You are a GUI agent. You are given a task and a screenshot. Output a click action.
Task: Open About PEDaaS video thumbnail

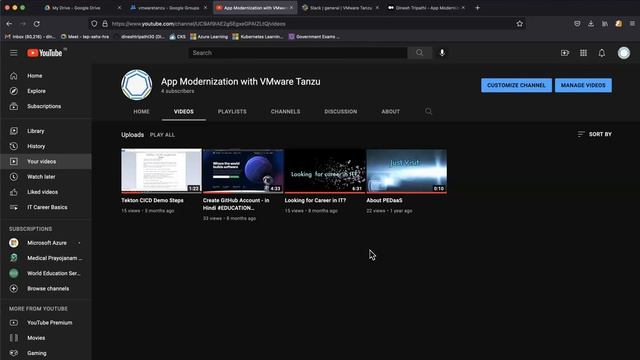coord(407,171)
